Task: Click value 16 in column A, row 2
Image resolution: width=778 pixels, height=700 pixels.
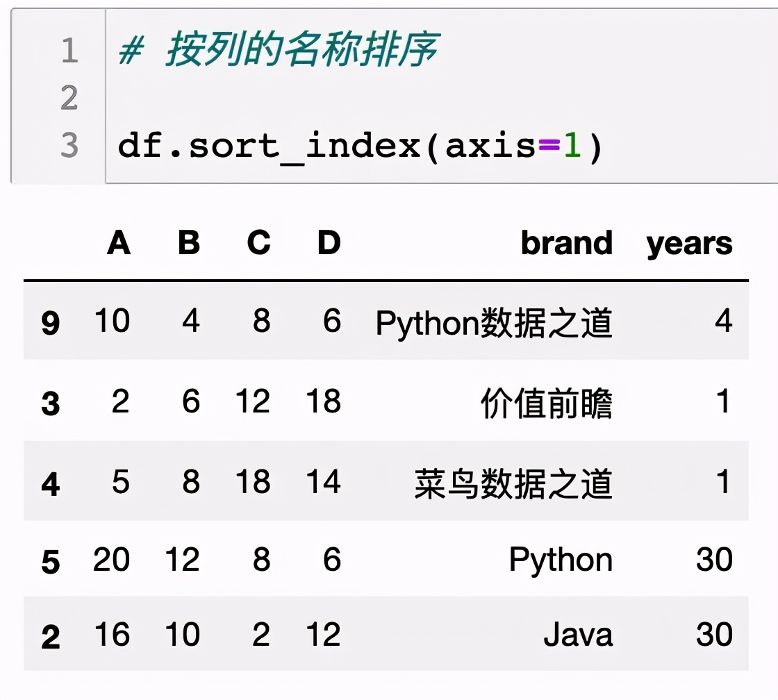Action: click(112, 634)
